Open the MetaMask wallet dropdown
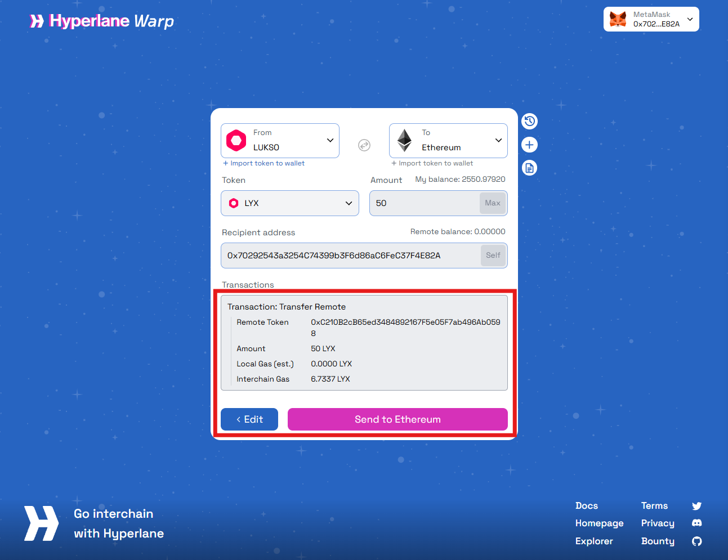The image size is (728, 560). point(651,19)
